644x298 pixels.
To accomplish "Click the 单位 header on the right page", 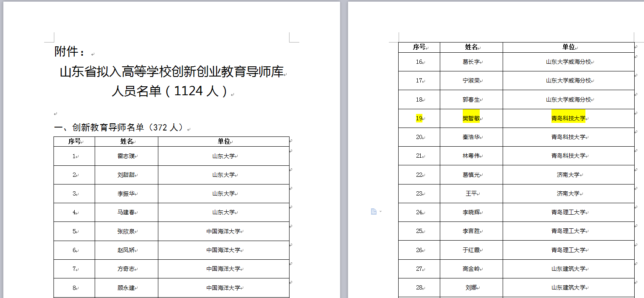I will coord(568,47).
